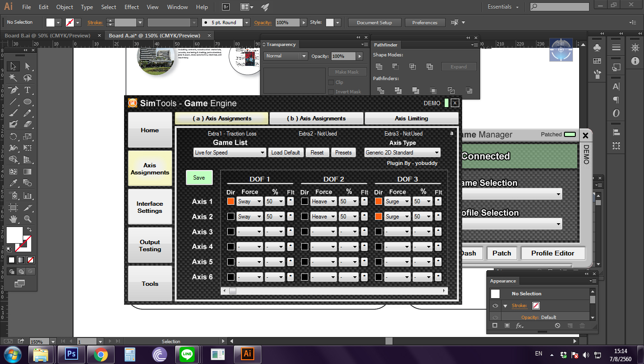This screenshot has width=644, height=364.
Task: Toggle Clip checkbox in Transparency panel
Action: coord(331,82)
